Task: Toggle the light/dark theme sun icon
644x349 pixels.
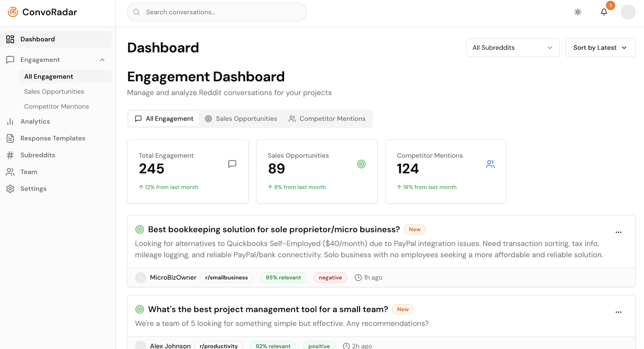Action: point(578,12)
